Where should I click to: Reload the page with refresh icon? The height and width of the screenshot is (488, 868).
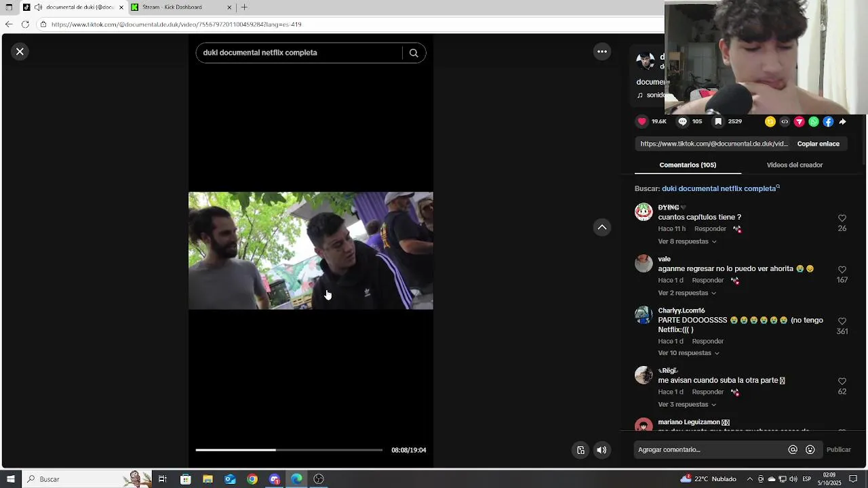[25, 24]
